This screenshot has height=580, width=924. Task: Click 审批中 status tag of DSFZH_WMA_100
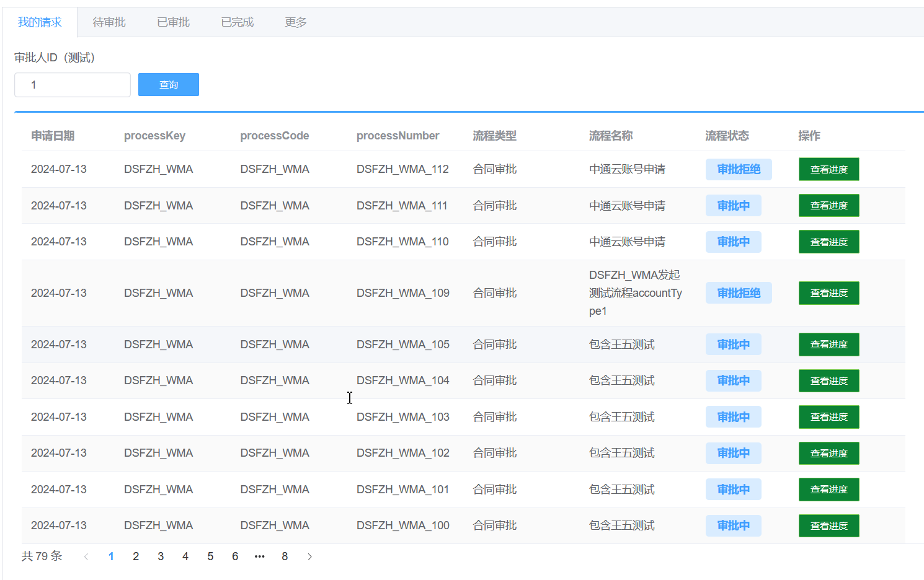click(x=734, y=525)
